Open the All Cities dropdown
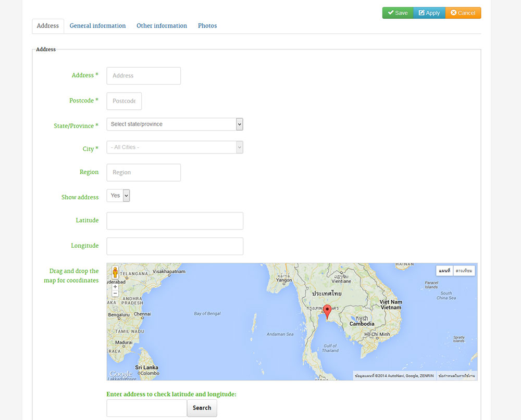Screen dimensions: 521x420 click(175, 147)
